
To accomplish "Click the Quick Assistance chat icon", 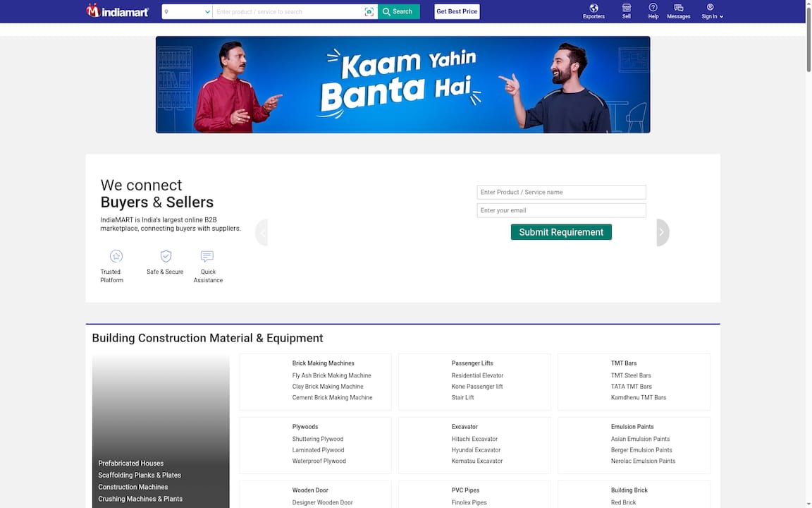I will (207, 256).
